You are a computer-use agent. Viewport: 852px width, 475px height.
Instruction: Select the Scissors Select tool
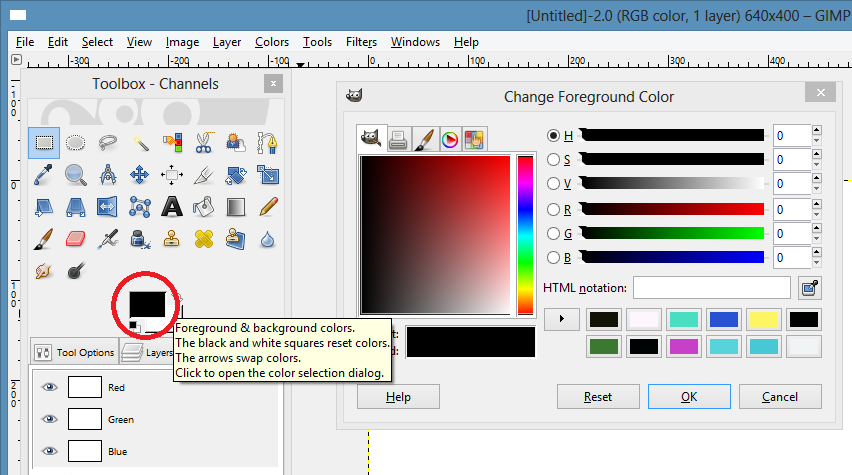click(204, 143)
